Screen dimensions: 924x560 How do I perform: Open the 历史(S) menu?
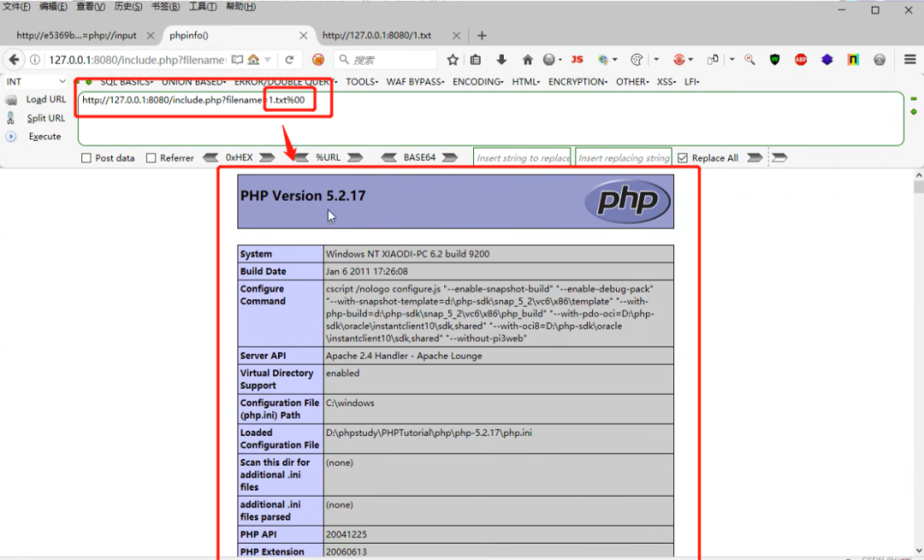coord(127,7)
